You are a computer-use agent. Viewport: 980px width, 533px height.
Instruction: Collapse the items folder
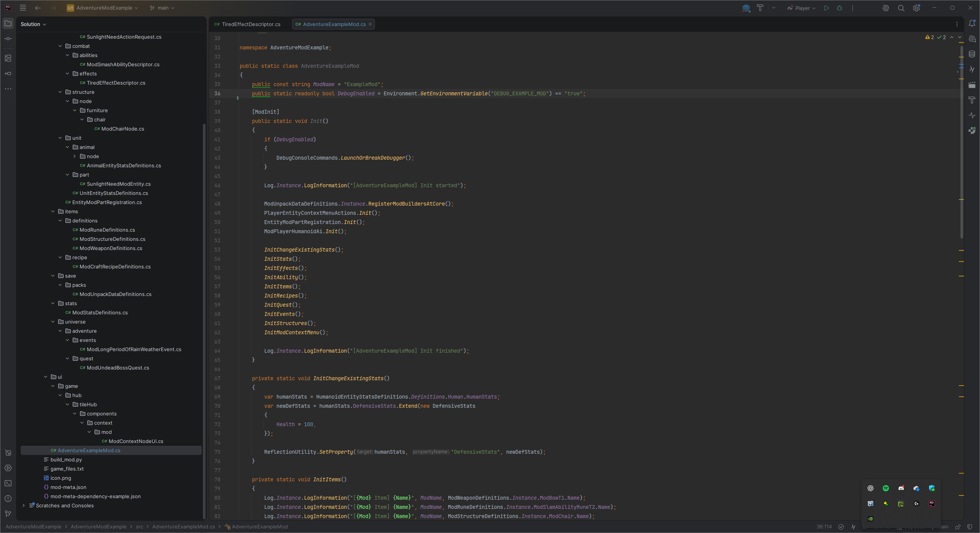[53, 211]
